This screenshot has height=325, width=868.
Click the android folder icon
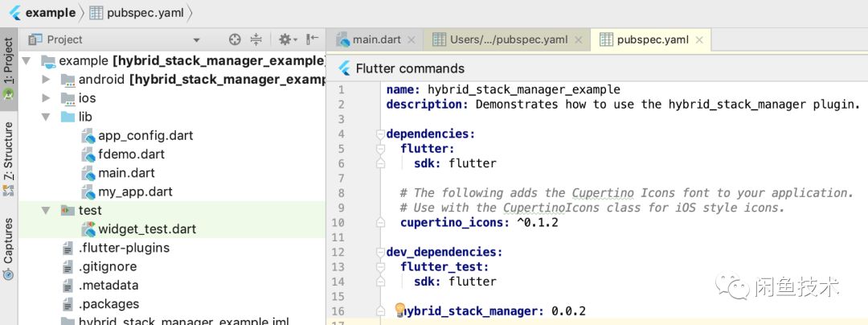68,80
